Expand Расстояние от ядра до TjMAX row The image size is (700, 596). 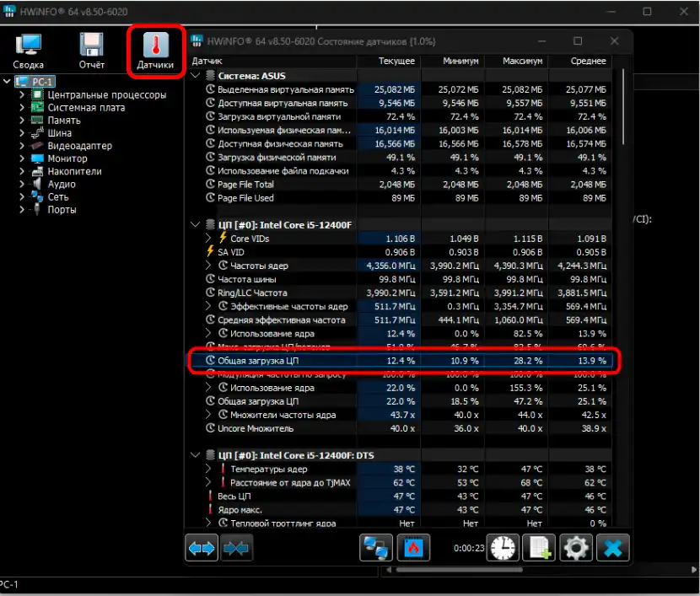point(208,482)
